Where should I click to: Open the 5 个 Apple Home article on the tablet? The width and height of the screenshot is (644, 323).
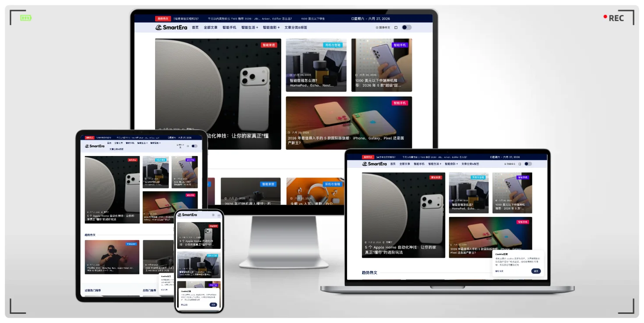(110, 217)
